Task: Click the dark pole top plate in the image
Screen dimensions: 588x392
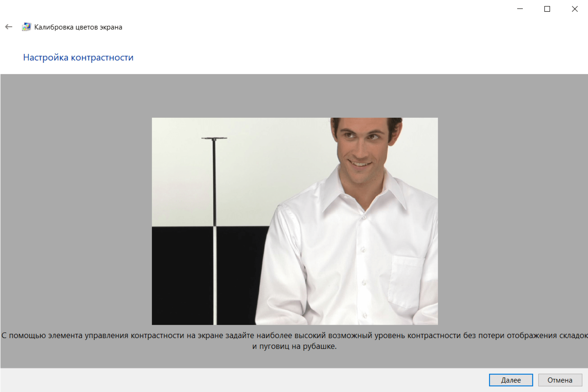Action: point(214,138)
